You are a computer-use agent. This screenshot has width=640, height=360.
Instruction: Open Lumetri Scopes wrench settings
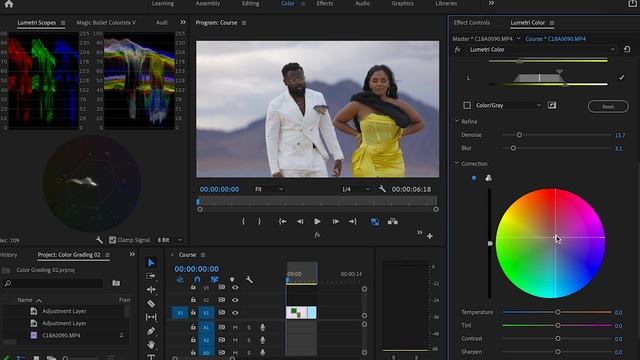[99, 240]
